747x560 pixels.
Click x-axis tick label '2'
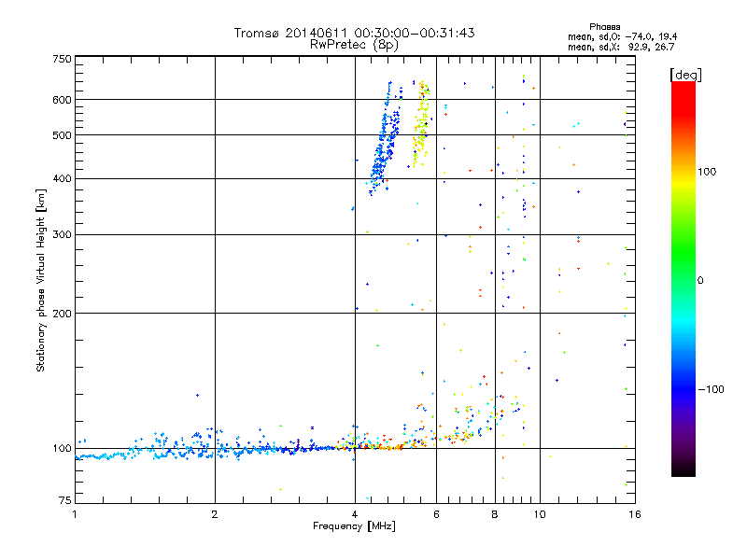click(x=215, y=514)
